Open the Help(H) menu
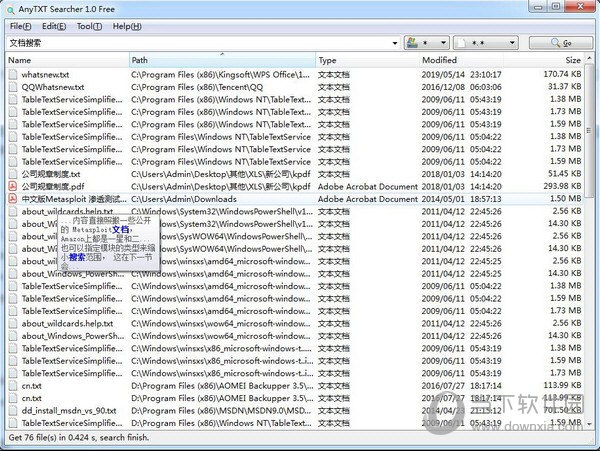Image resolution: width=600 pixels, height=451 pixels. 127,26
